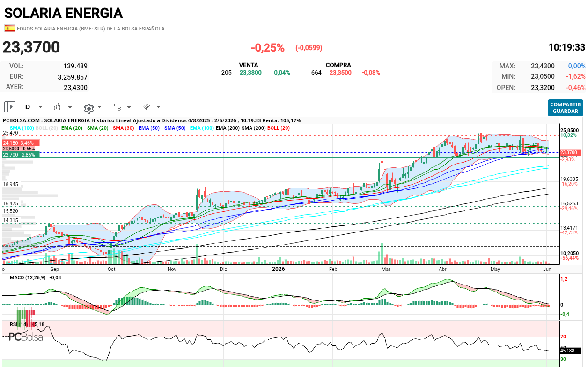588x367 pixels.
Task: Click the May label on time axis
Action: [495, 270]
